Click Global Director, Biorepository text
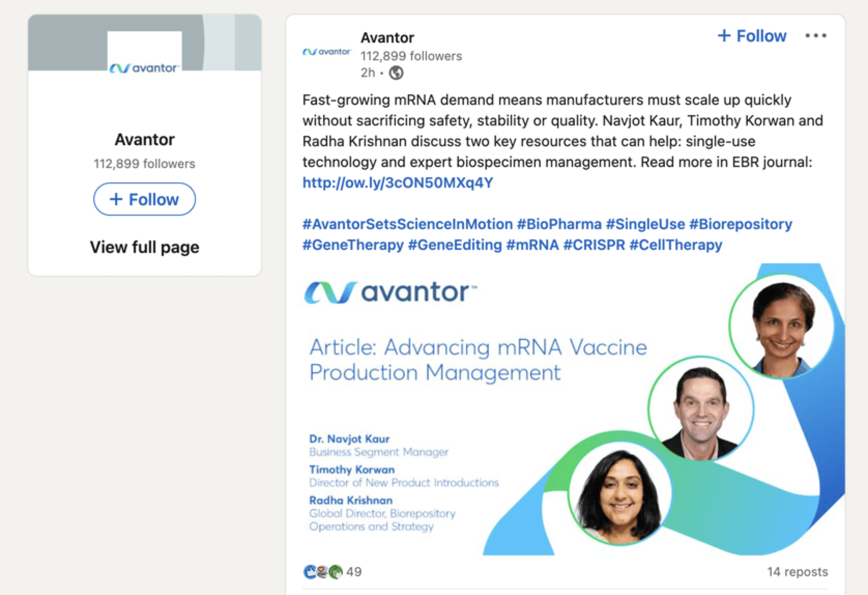Viewport: 868px width, 595px height. click(x=382, y=514)
